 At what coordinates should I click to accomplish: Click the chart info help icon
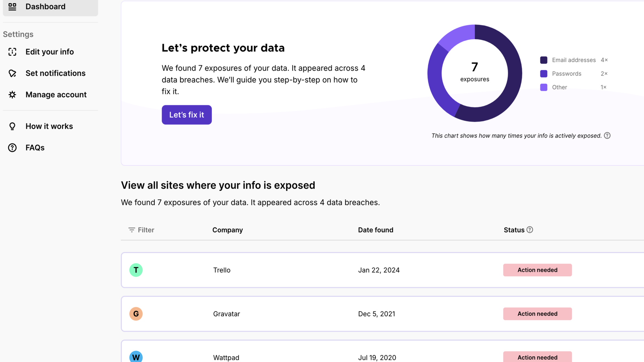[x=607, y=136]
